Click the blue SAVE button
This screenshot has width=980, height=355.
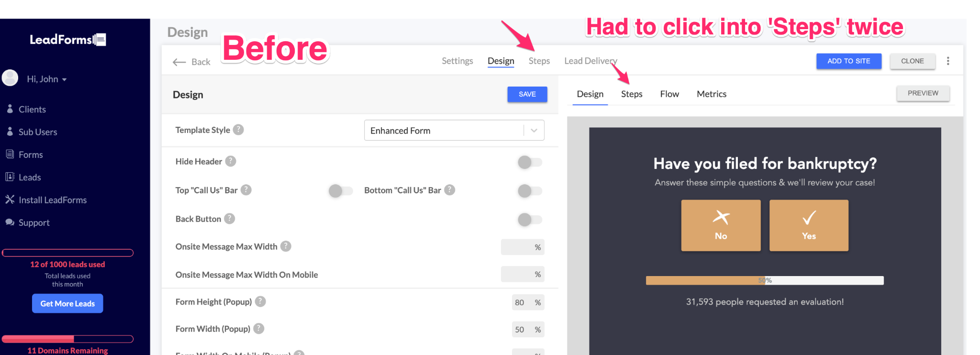pyautogui.click(x=527, y=94)
